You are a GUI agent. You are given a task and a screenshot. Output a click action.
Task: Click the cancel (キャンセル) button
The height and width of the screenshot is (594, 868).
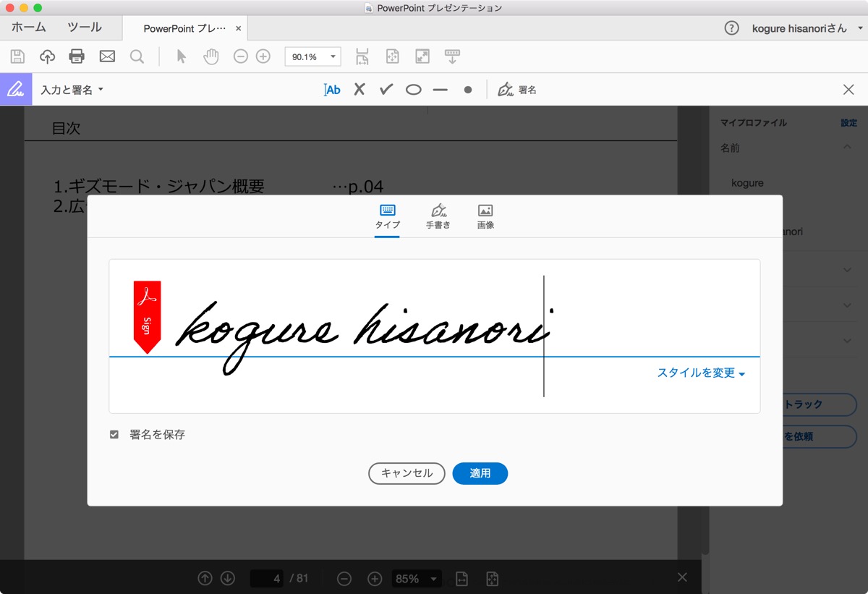pos(407,473)
